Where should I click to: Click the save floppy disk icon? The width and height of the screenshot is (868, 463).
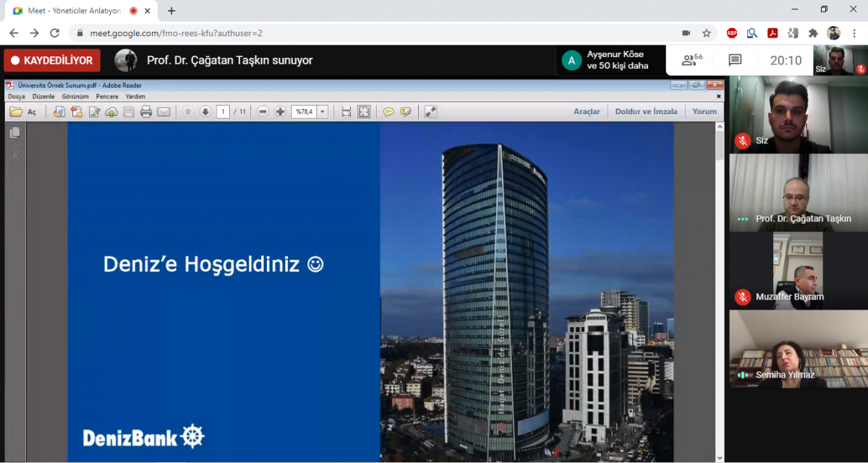(129, 111)
